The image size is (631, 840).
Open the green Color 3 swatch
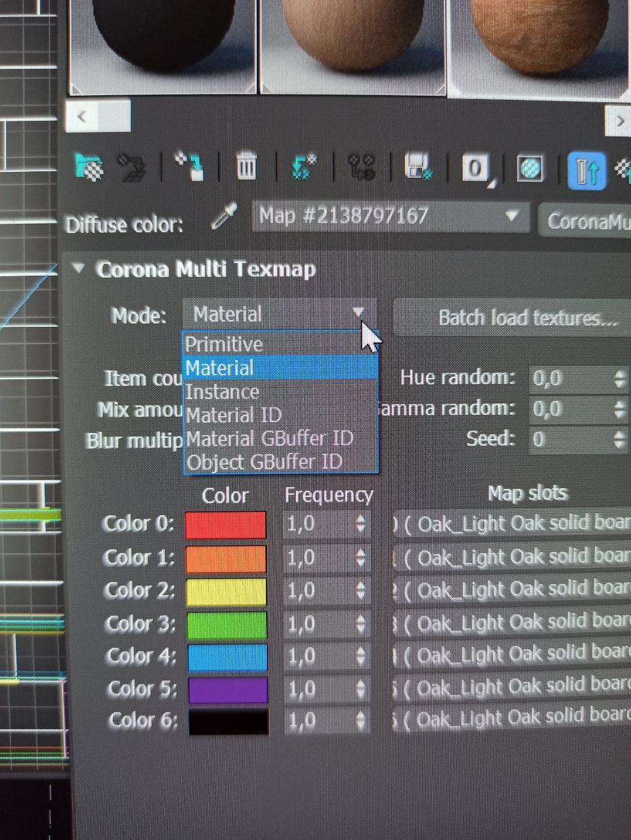tap(227, 625)
